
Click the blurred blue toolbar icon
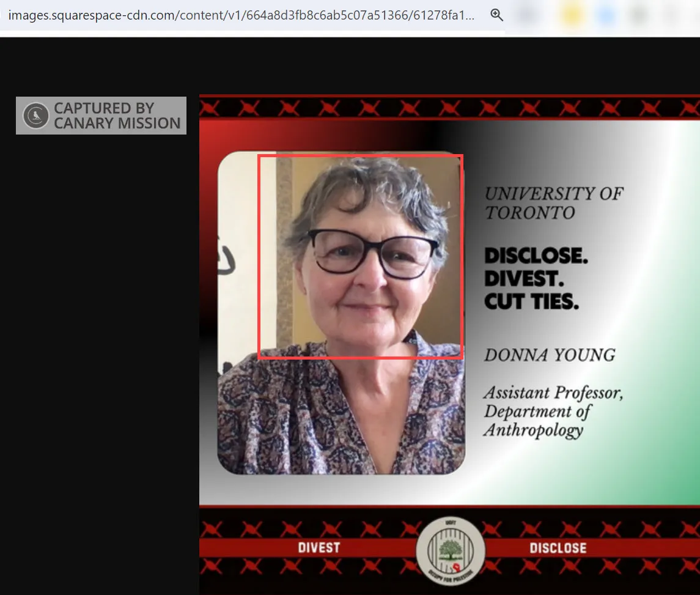[x=606, y=15]
